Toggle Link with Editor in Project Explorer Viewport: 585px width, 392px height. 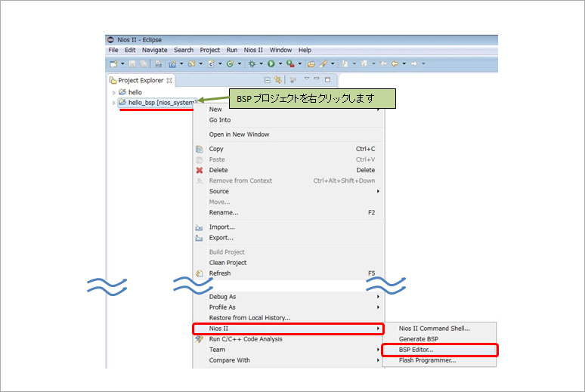tap(278, 79)
